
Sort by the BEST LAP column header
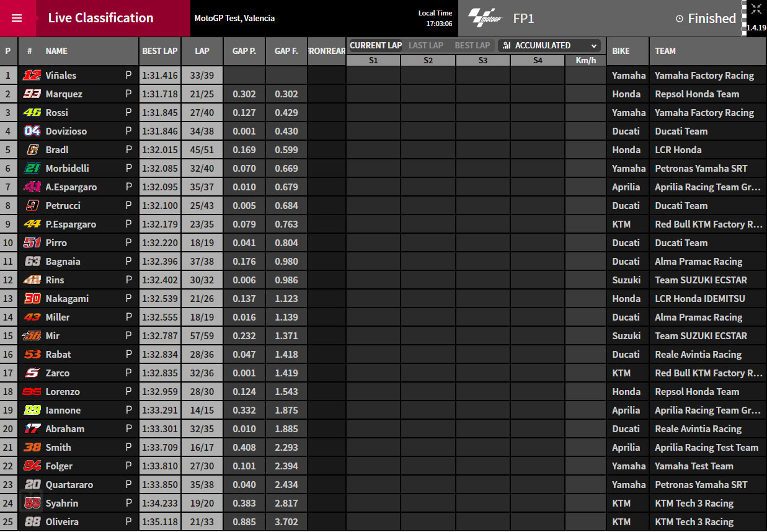pyautogui.click(x=160, y=51)
